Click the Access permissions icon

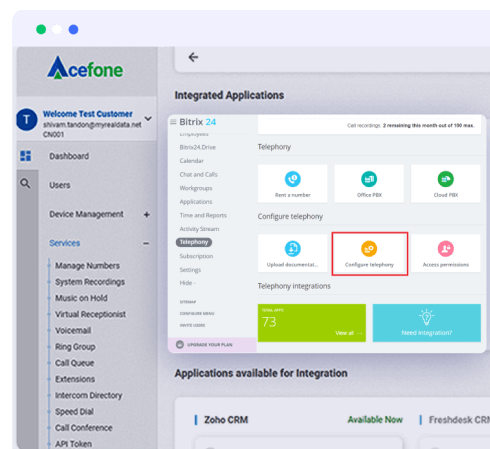coord(446,249)
